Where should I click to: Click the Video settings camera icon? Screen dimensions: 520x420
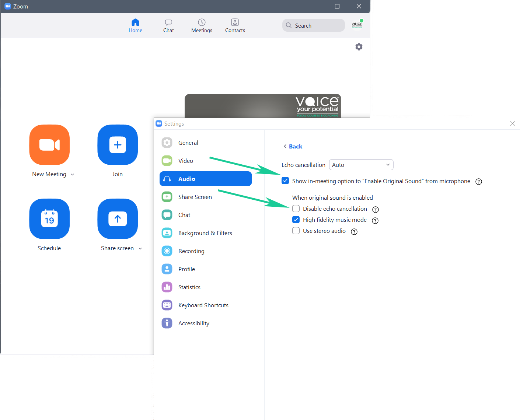(x=167, y=161)
